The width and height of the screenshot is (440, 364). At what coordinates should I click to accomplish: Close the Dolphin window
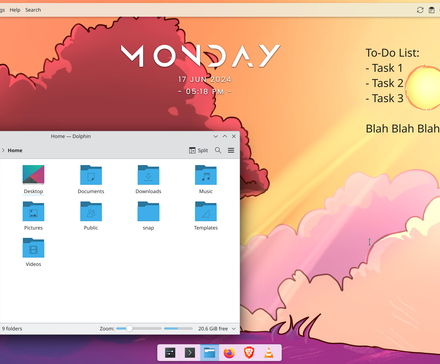[234, 136]
